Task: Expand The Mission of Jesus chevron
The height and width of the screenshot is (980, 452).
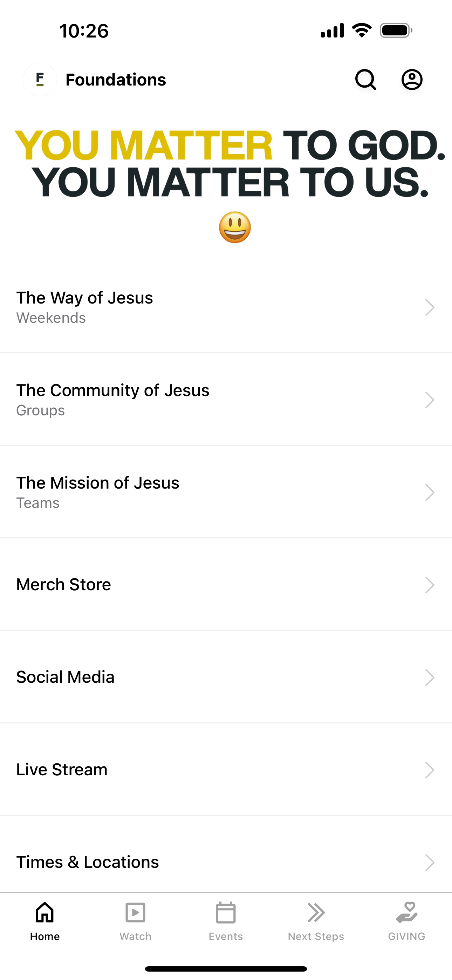Action: (x=430, y=492)
